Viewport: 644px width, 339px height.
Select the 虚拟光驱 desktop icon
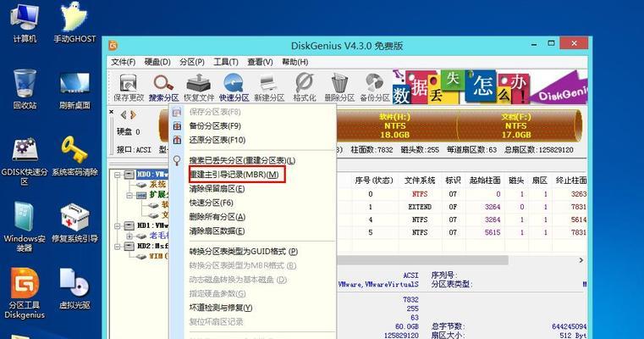74,289
